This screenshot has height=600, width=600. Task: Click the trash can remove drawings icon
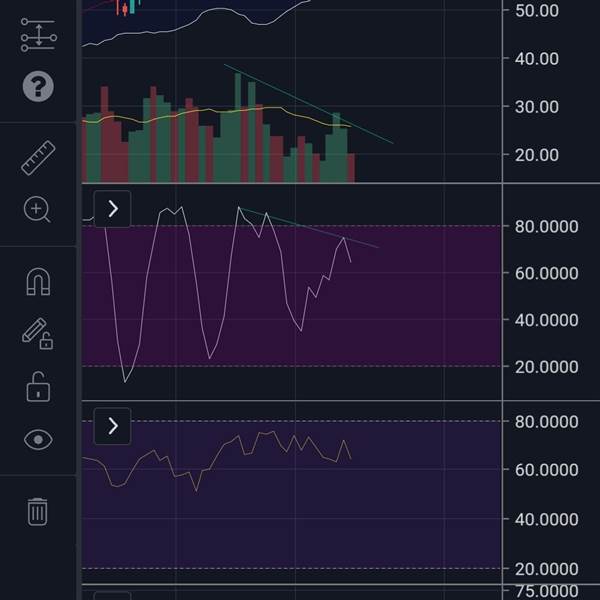(38, 512)
